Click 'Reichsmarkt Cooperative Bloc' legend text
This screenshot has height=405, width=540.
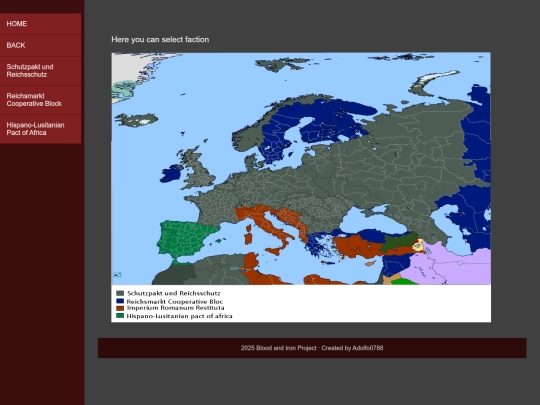click(x=175, y=301)
